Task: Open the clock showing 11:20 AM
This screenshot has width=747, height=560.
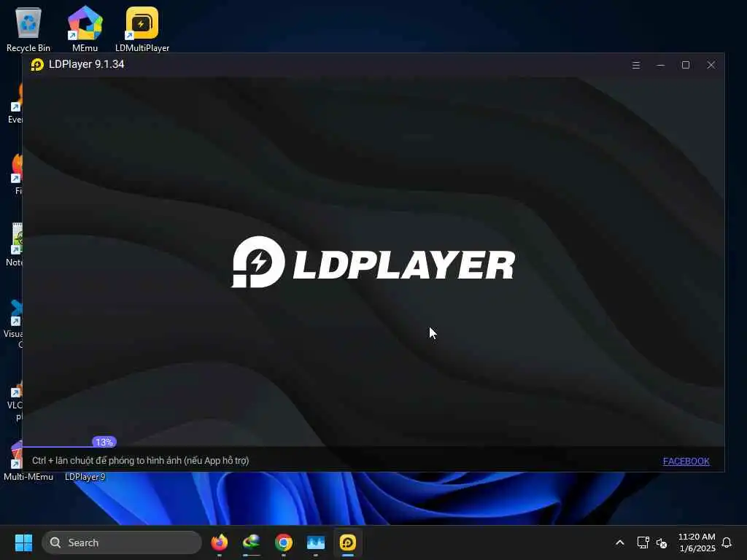Action: tap(697, 542)
